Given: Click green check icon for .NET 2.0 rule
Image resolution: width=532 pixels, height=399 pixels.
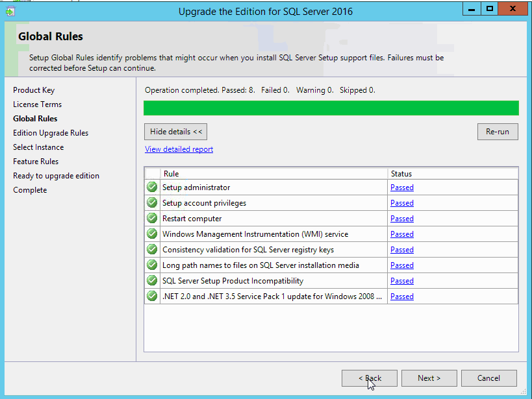Looking at the screenshot, I should pos(152,296).
